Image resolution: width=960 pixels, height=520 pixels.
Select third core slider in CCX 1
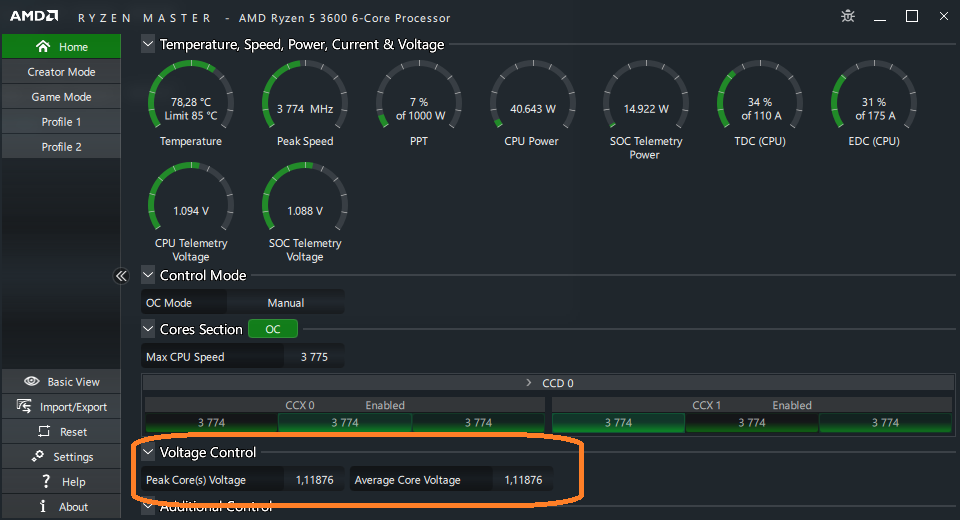pos(885,423)
